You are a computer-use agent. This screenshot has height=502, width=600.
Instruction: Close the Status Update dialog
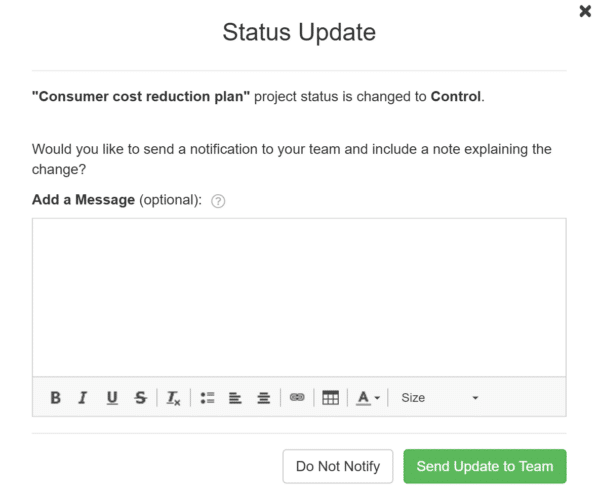point(585,11)
